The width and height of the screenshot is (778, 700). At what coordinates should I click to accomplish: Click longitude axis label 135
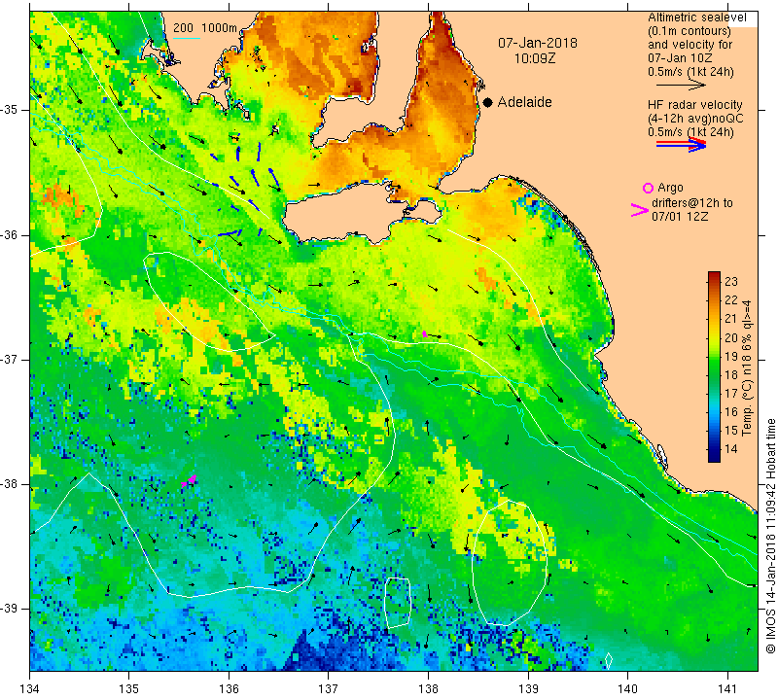129,688
